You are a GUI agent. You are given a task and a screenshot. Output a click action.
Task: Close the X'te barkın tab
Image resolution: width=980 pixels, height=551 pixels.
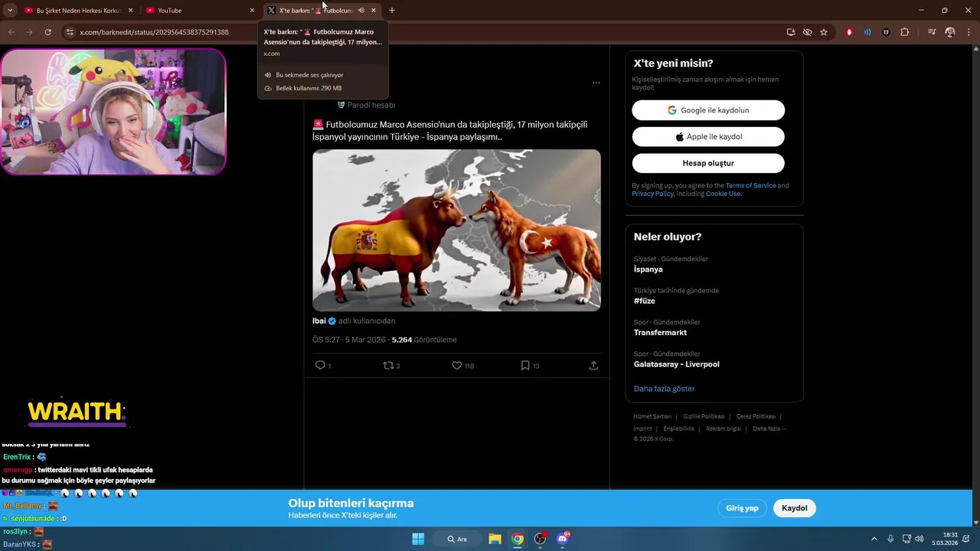(374, 11)
